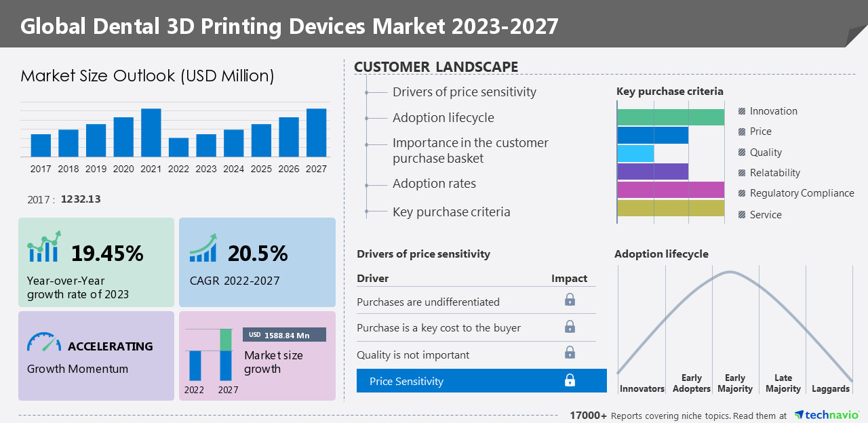
Task: Click the lock beside Purchase is a key cost
Action: [570, 326]
